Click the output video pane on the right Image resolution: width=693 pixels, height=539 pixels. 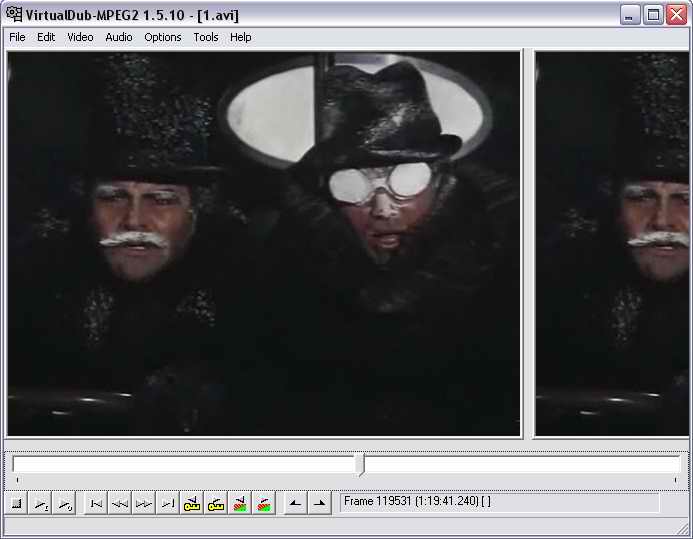coord(612,244)
